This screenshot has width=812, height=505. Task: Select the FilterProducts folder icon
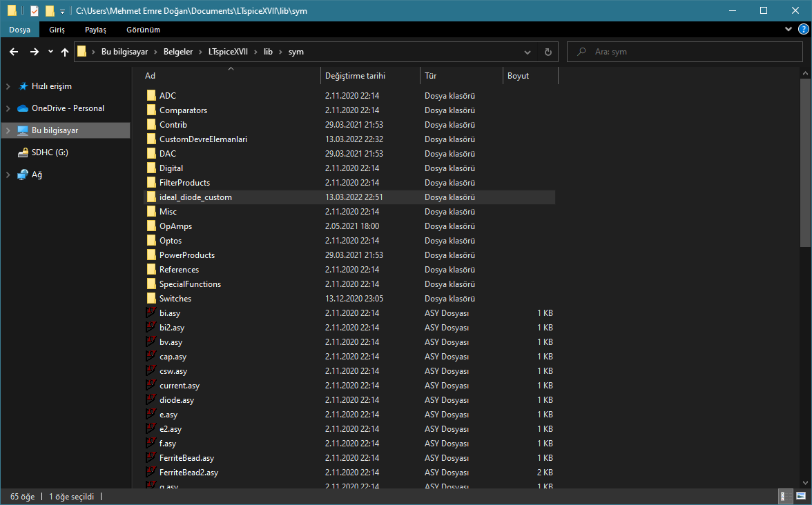(151, 183)
